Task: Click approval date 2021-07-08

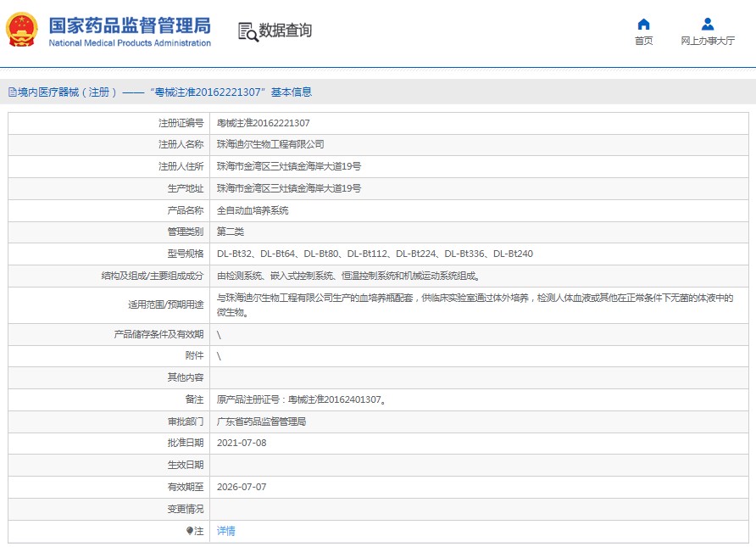Action: coord(242,443)
